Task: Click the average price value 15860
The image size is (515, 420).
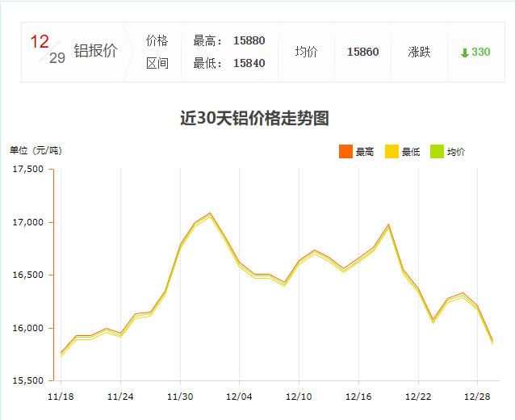Action: click(x=362, y=52)
